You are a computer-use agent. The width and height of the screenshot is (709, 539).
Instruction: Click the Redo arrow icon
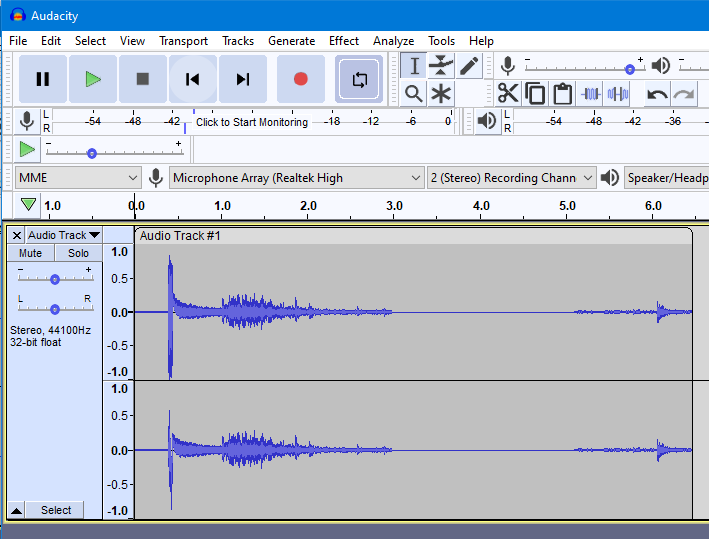coord(684,94)
